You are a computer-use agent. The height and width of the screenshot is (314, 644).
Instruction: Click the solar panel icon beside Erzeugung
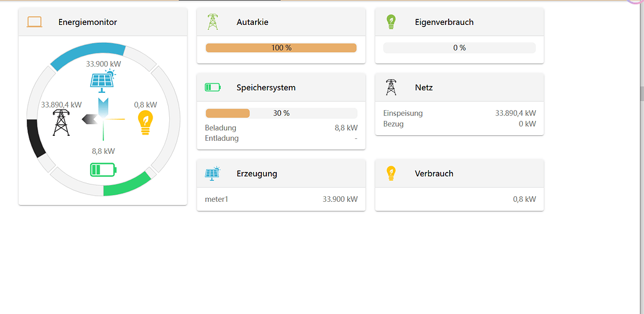click(x=213, y=173)
